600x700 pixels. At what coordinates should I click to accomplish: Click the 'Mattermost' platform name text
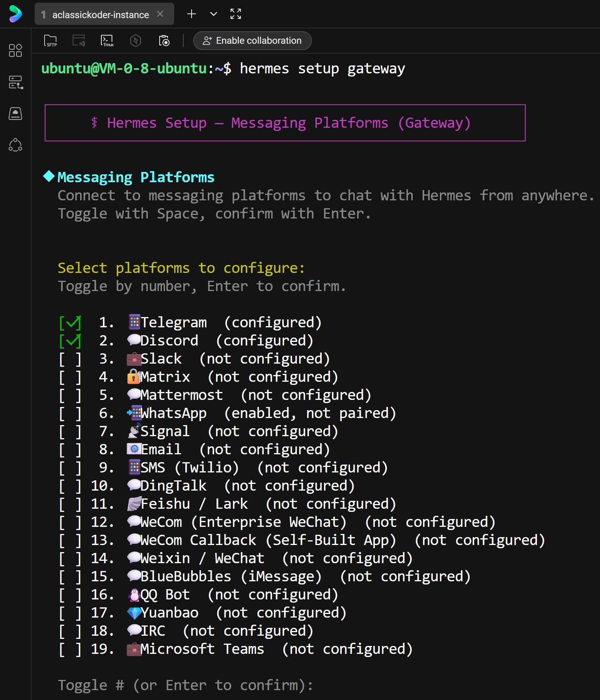pos(182,395)
